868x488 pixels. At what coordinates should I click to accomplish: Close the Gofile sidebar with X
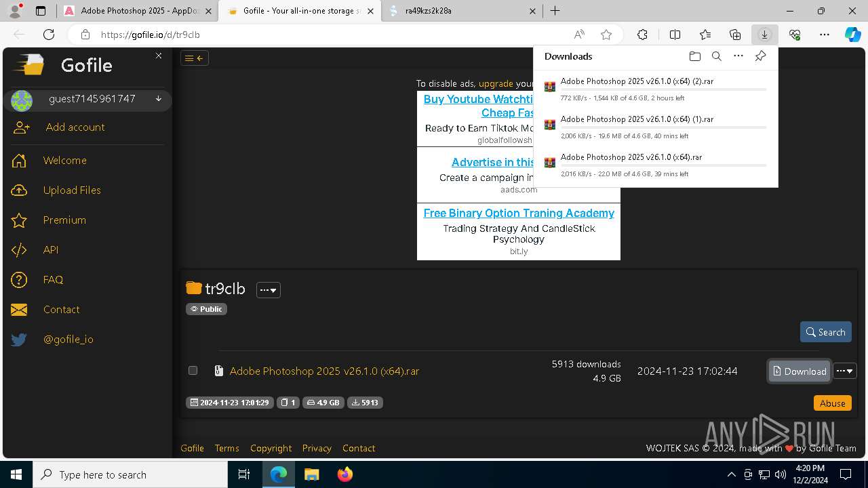tap(159, 56)
